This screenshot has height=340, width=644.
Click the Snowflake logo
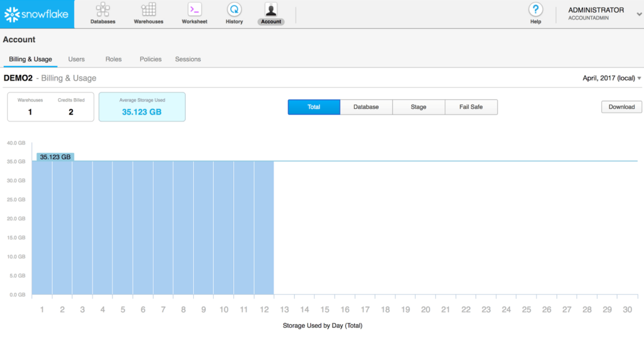click(x=36, y=14)
